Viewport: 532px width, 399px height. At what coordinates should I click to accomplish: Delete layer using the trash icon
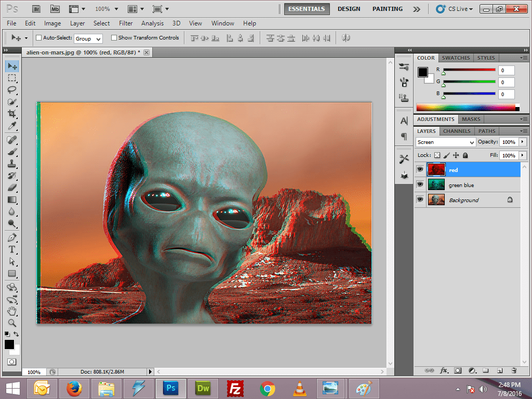tap(514, 370)
